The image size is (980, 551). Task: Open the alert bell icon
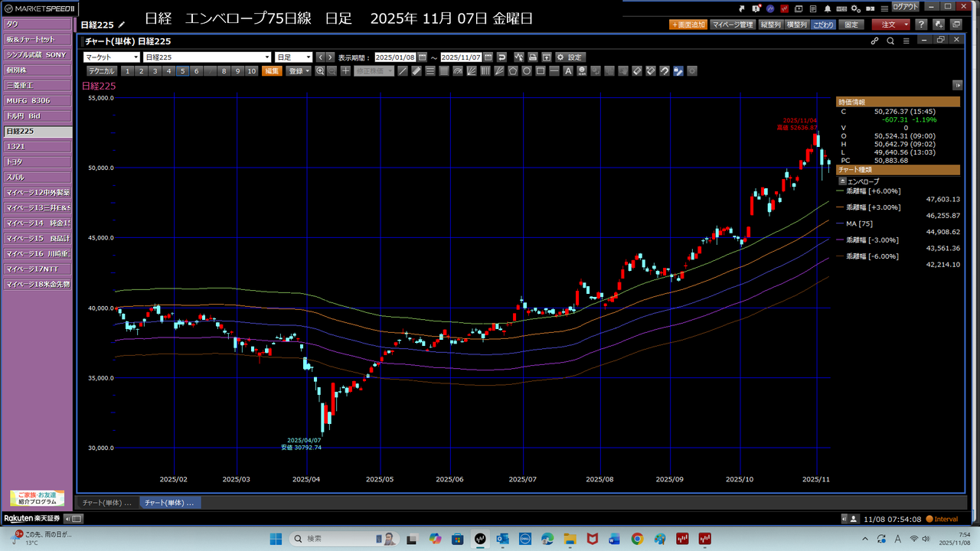[828, 8]
